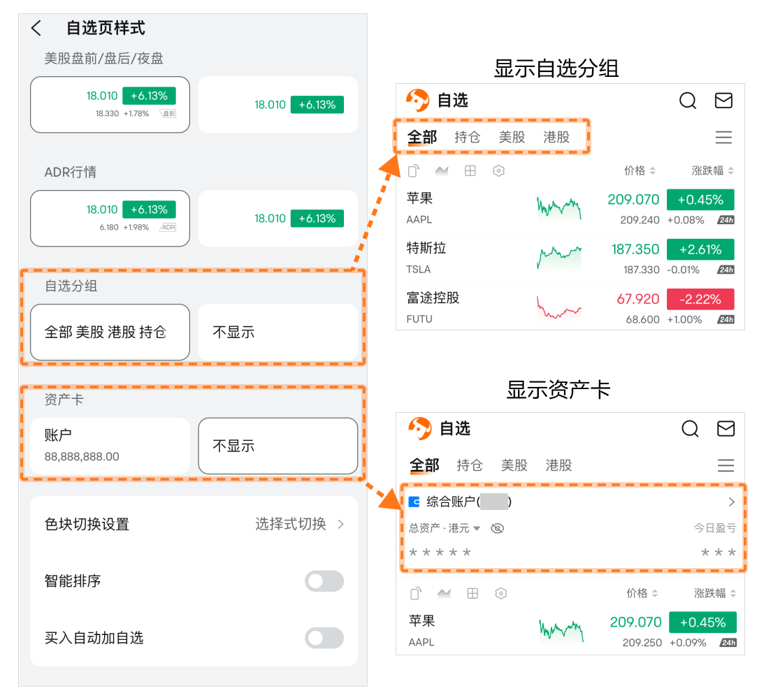Open the mail icon in the 显示资产卡 preview
The image size is (764, 700).
click(x=726, y=428)
